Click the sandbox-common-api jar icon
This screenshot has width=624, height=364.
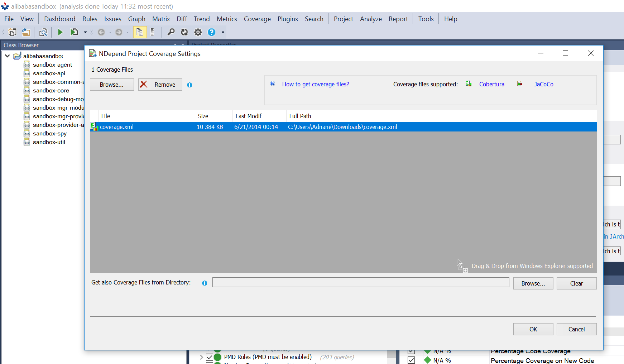(x=27, y=82)
